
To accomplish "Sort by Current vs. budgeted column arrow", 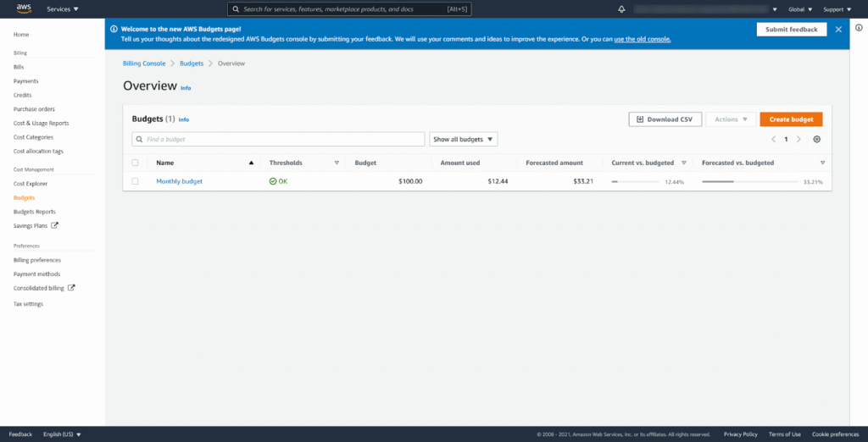I will coord(684,163).
